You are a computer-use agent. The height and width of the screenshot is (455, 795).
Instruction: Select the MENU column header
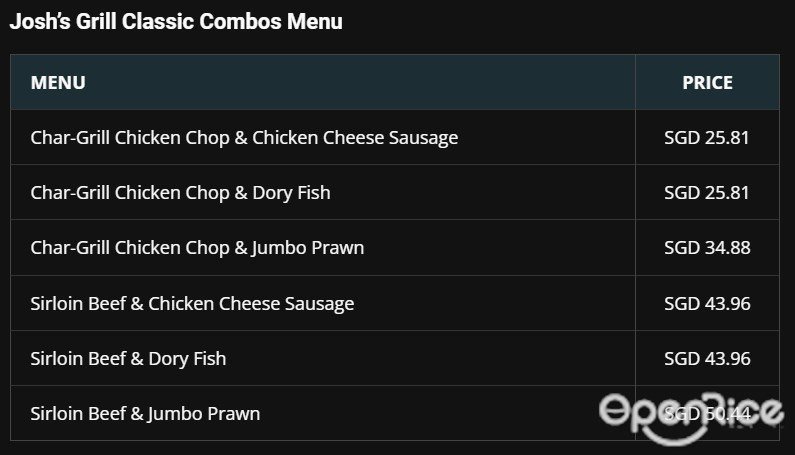58,83
